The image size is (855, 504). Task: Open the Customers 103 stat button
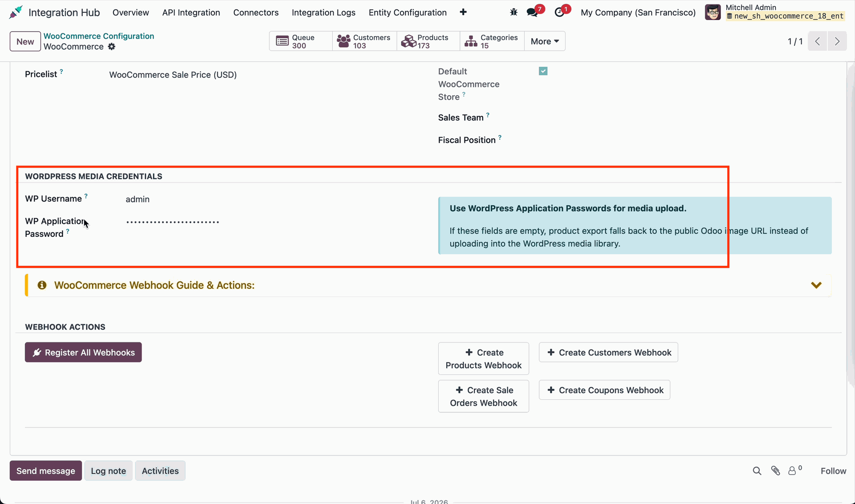[364, 41]
